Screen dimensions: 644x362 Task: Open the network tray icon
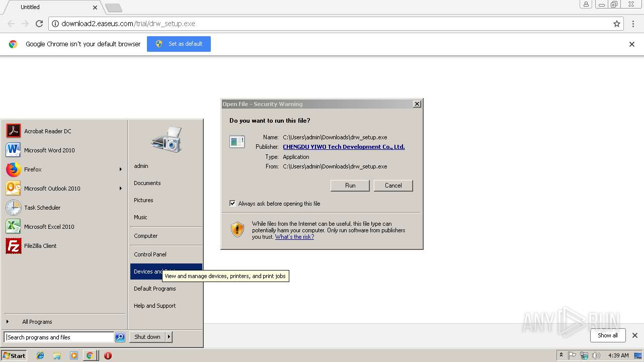(x=584, y=355)
